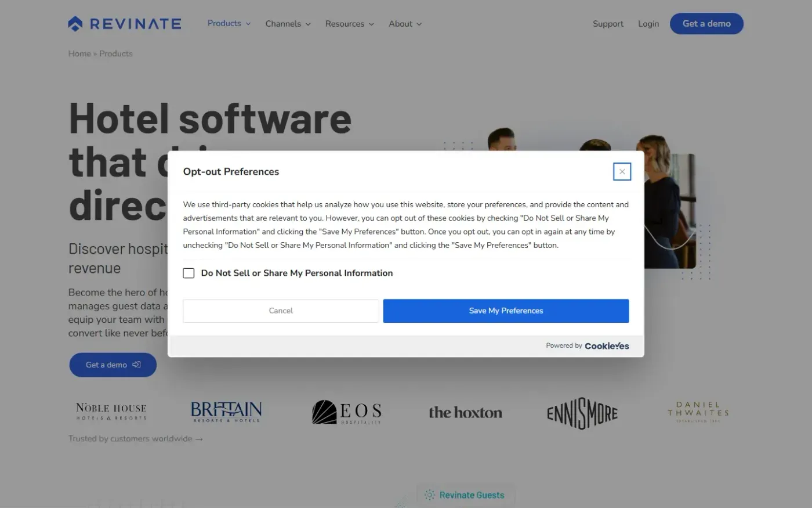Click the EOS Hospitality logo
Screen dimensions: 812x508
346,412
